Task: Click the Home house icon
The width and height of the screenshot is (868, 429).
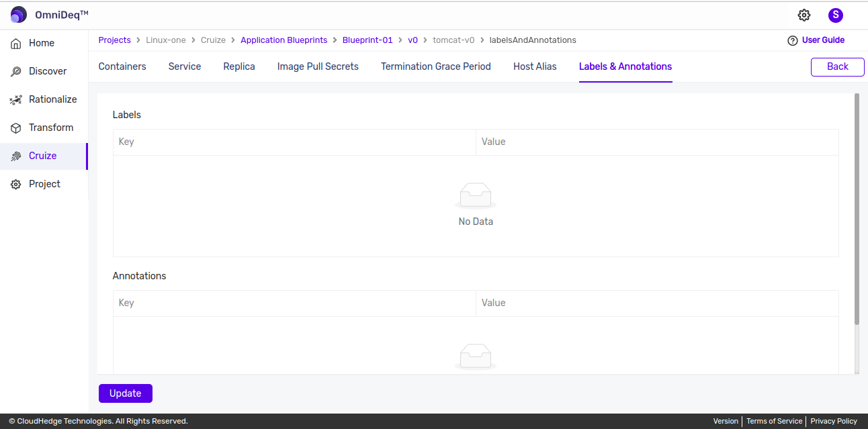Action: (16, 44)
